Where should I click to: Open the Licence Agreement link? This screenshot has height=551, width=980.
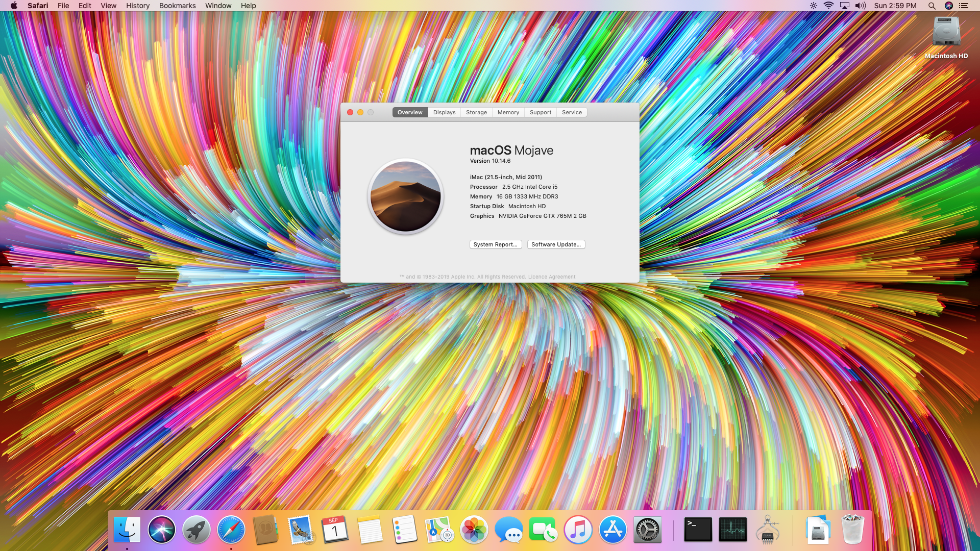coord(551,277)
